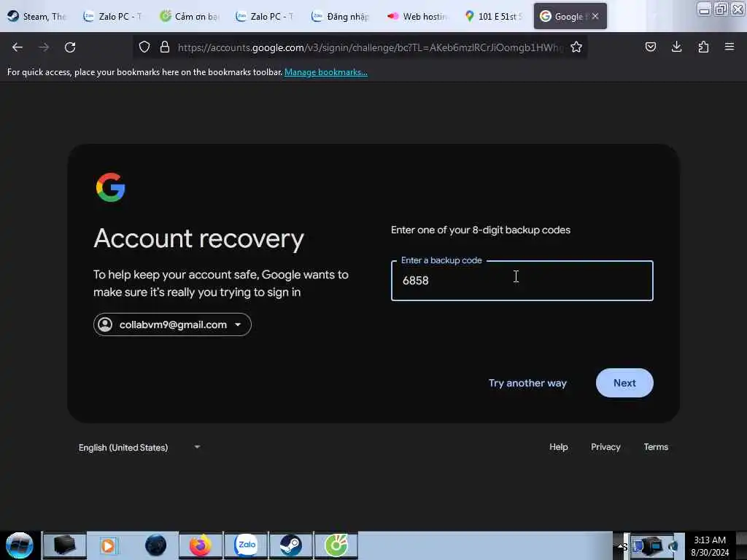
Task: Open the Terms link
Action: click(x=656, y=447)
